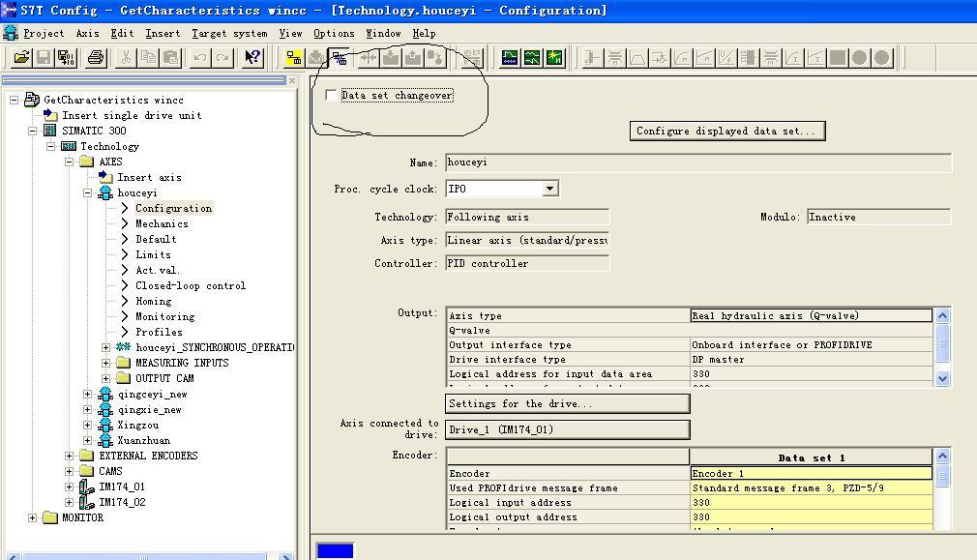
Task: Click the Copy toolbar icon
Action: pos(148,58)
